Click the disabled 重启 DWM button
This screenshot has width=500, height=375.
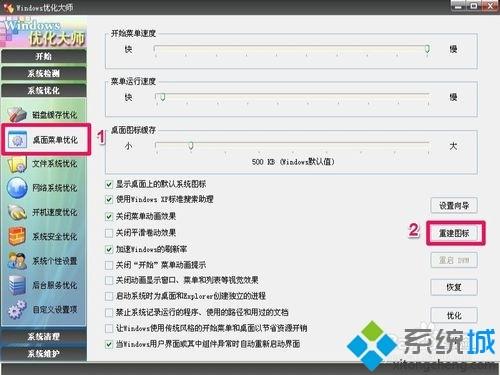[454, 260]
